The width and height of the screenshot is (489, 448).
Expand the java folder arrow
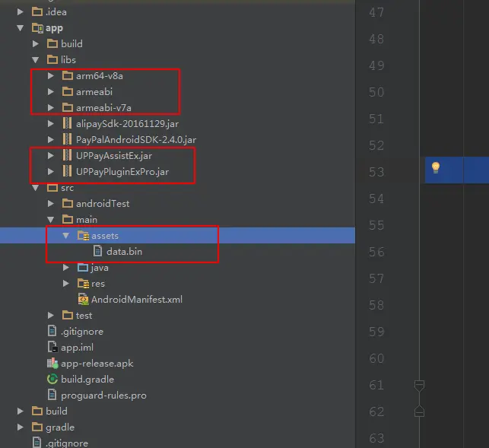coord(66,268)
